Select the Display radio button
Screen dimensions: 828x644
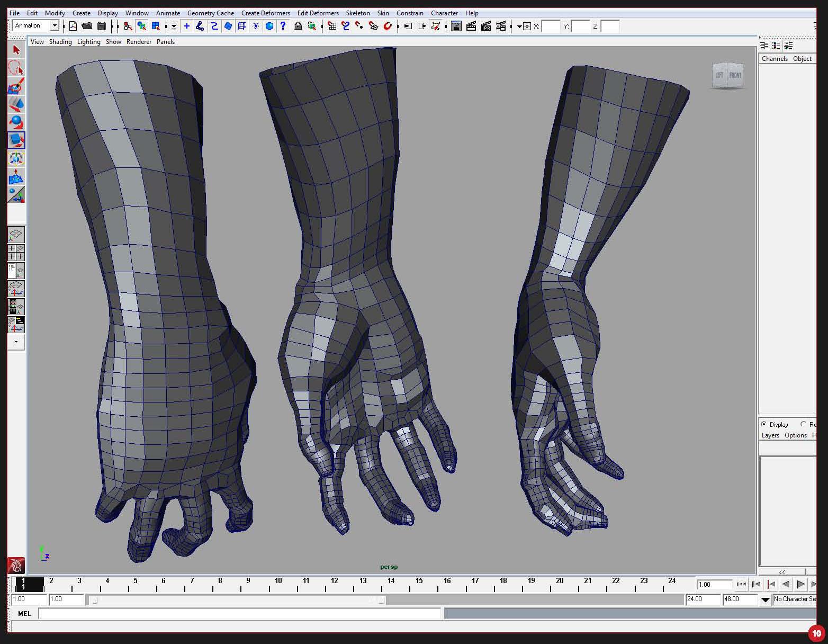[x=764, y=424]
